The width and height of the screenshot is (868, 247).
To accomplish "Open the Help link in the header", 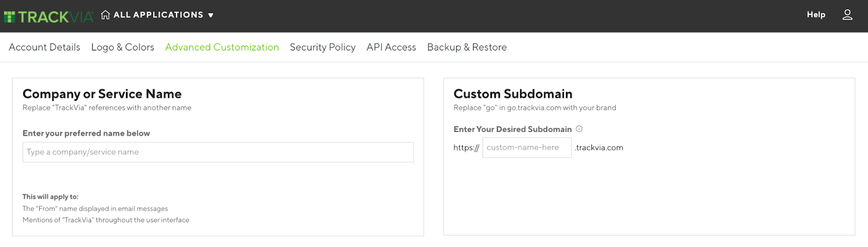I will [x=816, y=15].
